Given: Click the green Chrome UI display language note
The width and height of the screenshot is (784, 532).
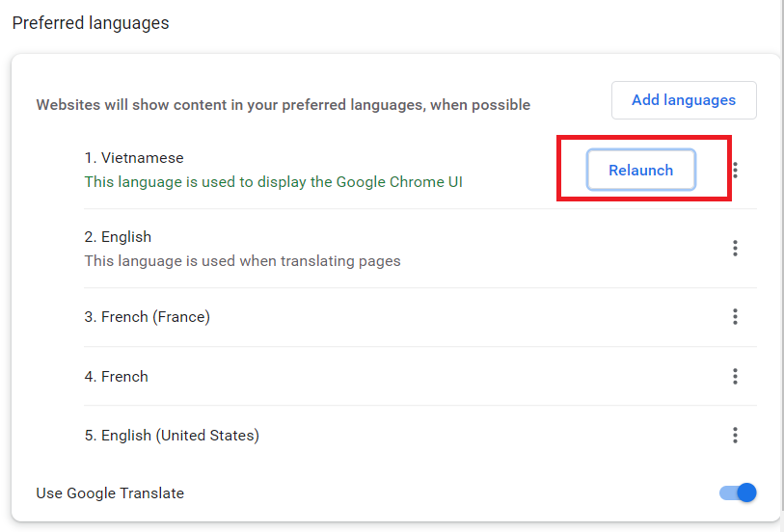Looking at the screenshot, I should tap(273, 182).
